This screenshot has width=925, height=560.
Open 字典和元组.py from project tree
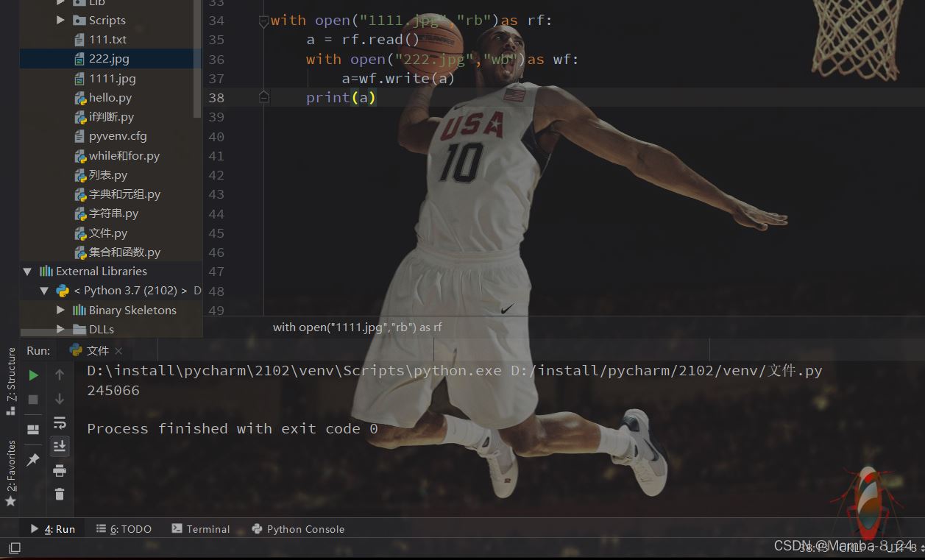(124, 194)
